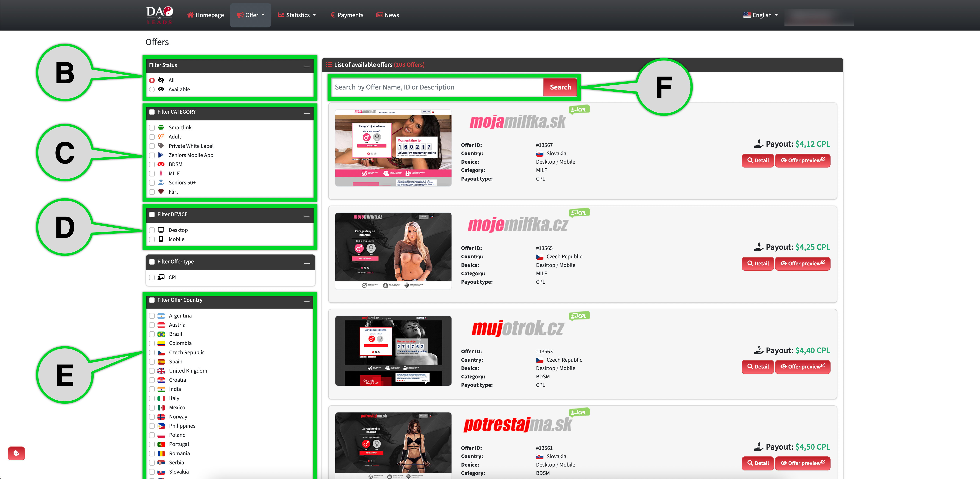Click the Desktop monitor icon
The image size is (980, 479).
click(x=161, y=230)
